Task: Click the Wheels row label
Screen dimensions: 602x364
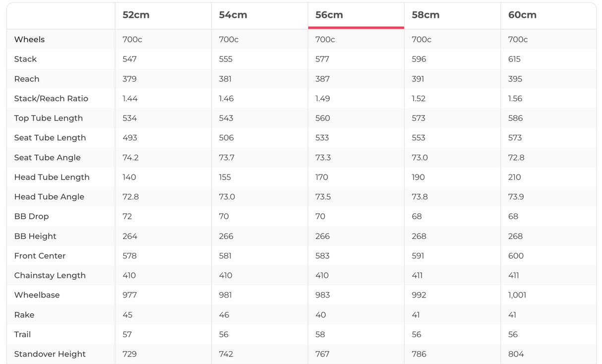Action: pyautogui.click(x=29, y=40)
